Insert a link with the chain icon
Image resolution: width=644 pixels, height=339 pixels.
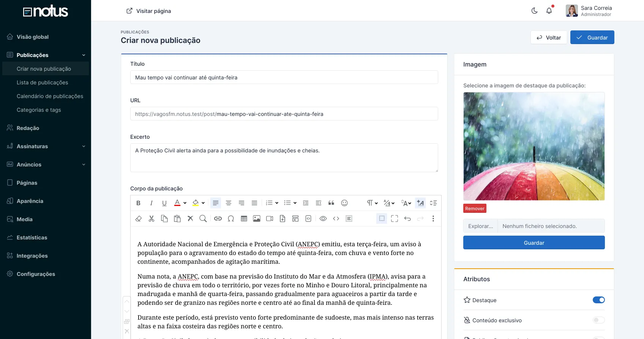[218, 219]
